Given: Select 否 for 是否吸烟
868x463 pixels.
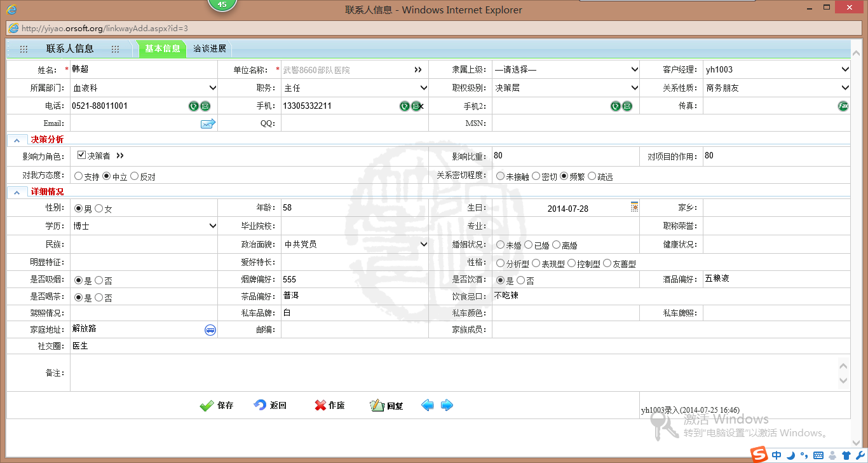Looking at the screenshot, I should coord(98,280).
